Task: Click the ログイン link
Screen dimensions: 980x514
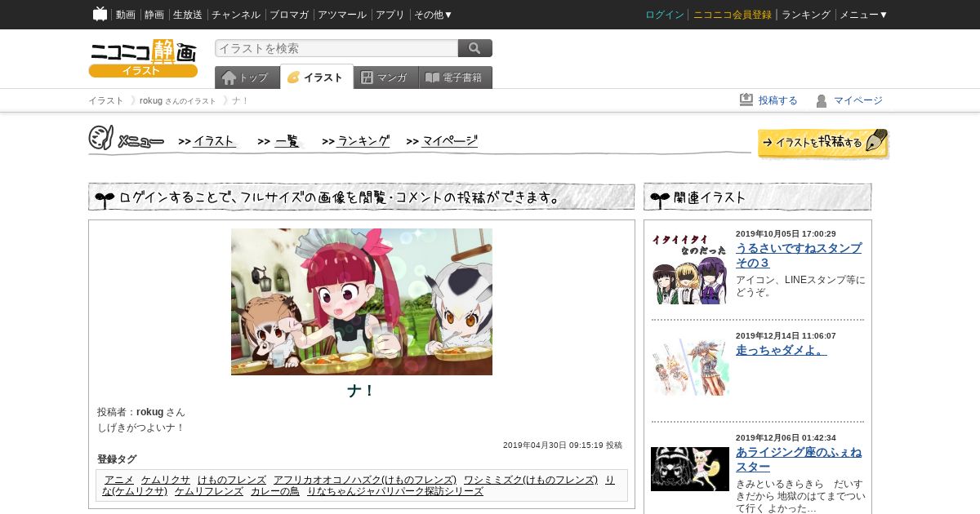Action: pyautogui.click(x=665, y=15)
